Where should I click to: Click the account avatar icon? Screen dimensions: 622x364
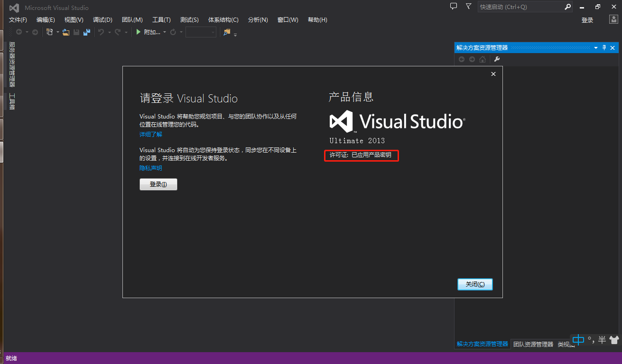613,19
